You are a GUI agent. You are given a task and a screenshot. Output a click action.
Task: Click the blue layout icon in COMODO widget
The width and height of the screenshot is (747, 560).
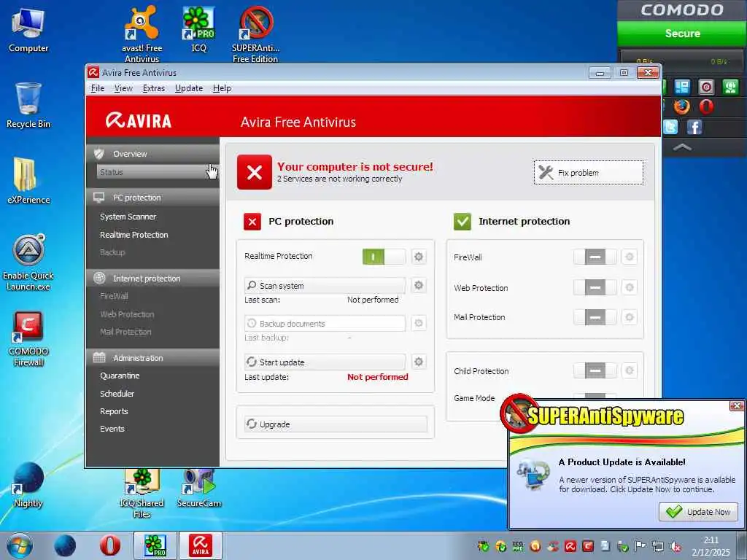click(x=682, y=87)
